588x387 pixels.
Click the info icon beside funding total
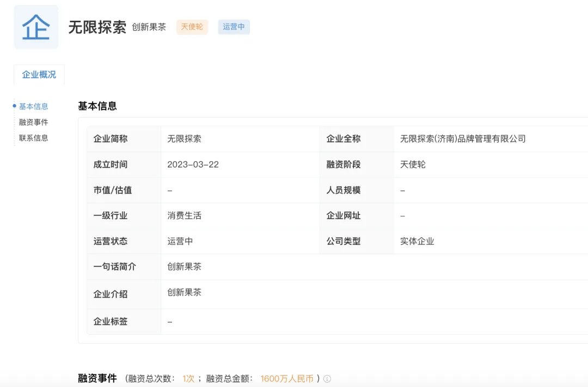(327, 379)
